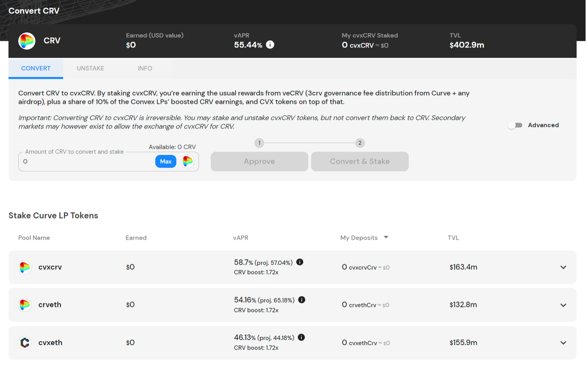
Task: Click the 54.16% vAPR value
Action: (x=246, y=301)
